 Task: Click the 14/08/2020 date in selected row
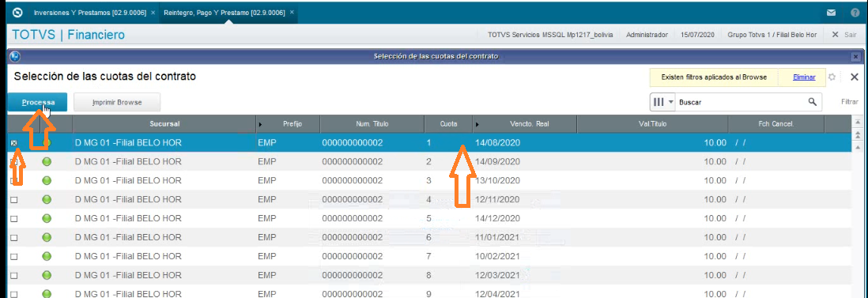coord(498,143)
